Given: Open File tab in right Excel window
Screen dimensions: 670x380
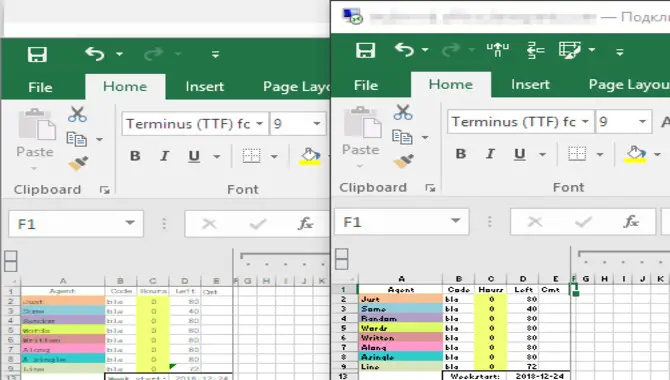Looking at the screenshot, I should click(366, 85).
